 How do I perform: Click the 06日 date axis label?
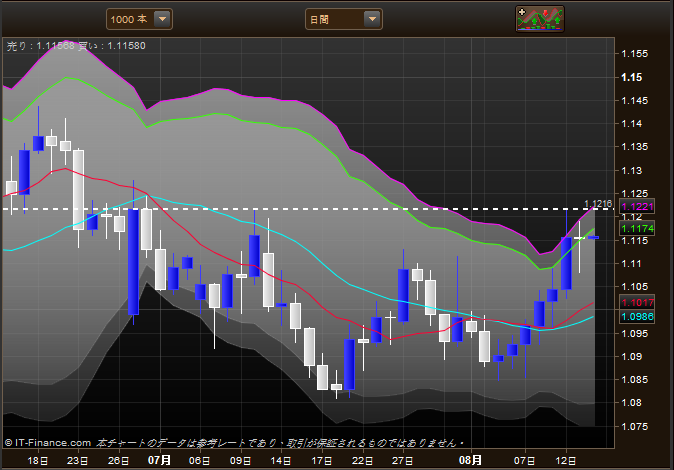pyautogui.click(x=199, y=461)
